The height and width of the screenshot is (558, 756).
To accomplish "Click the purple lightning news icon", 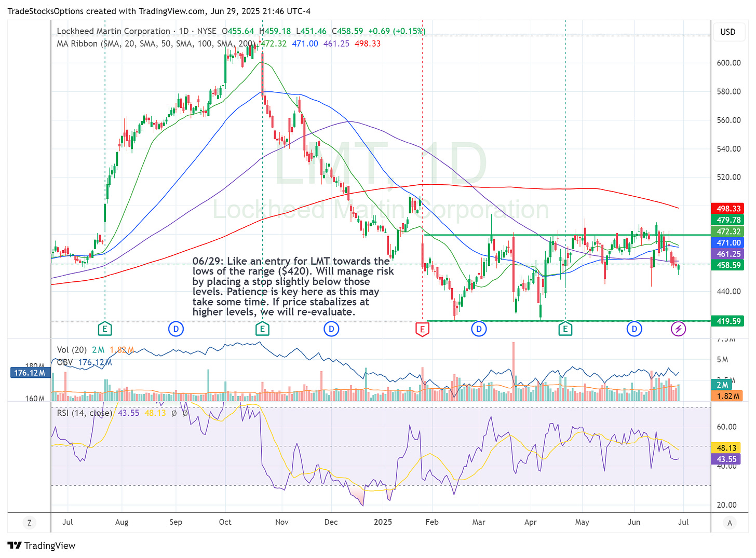I will point(678,329).
